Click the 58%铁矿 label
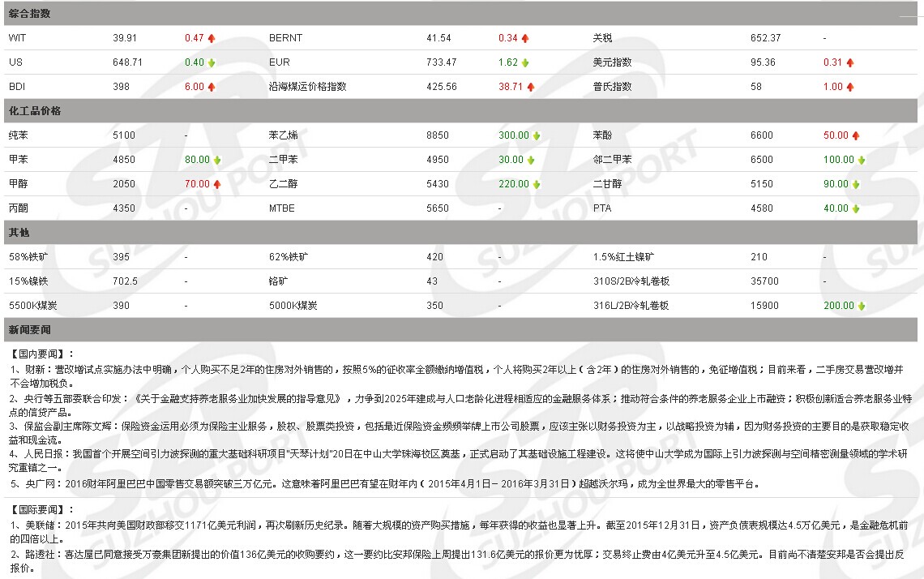This screenshot has width=924, height=579. pyautogui.click(x=28, y=256)
